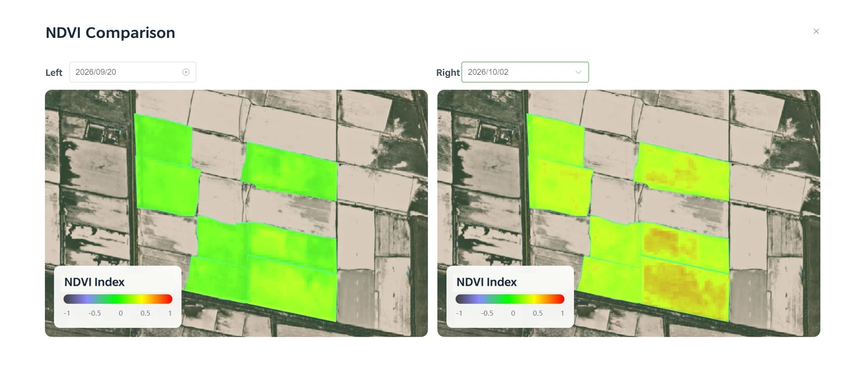Click the left NDVI map image
This screenshot has width=868, height=380.
(236, 213)
